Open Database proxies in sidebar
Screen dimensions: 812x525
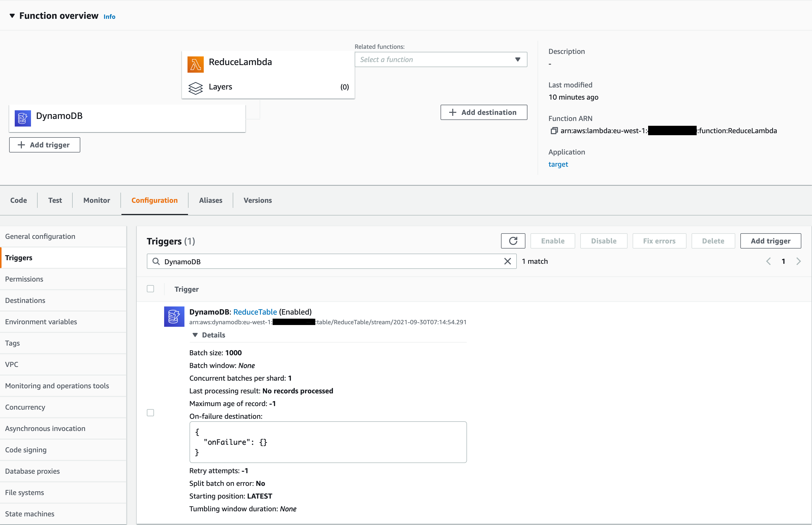tap(63, 471)
